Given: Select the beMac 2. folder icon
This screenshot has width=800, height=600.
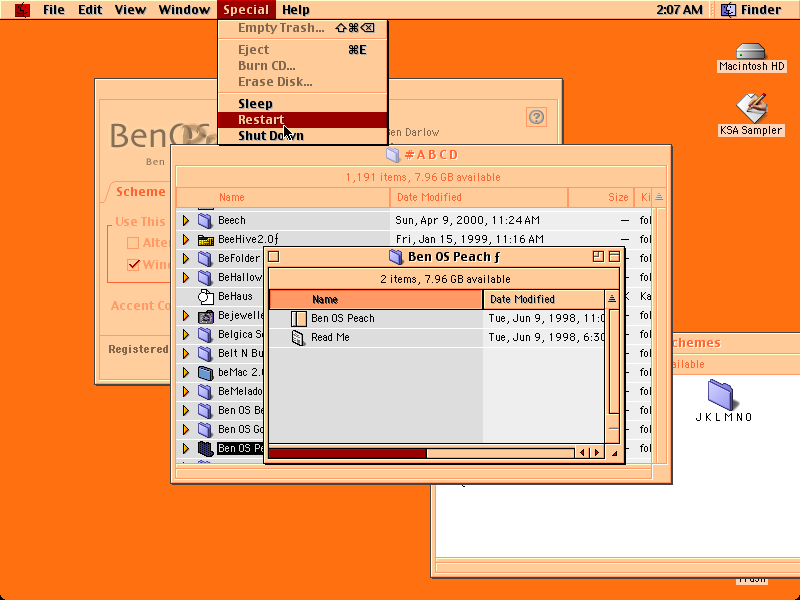Looking at the screenshot, I should pyautogui.click(x=205, y=373).
